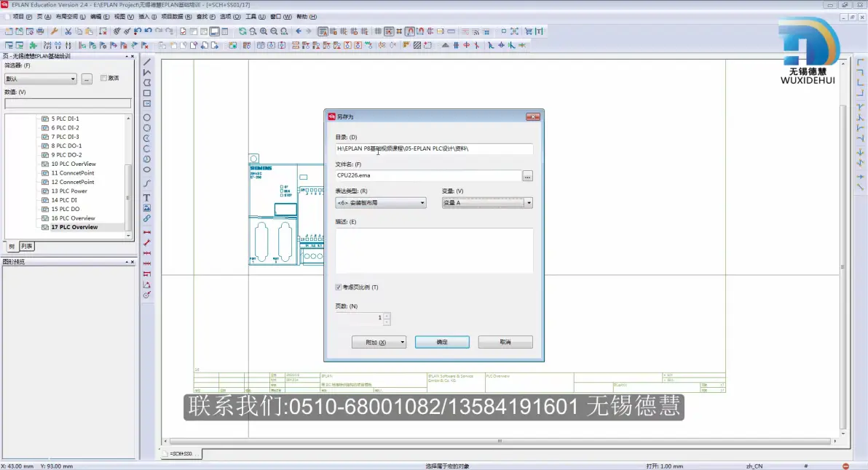Screen dimensions: 868x470
Task: Close the 另存为 dialog
Action: 533,116
